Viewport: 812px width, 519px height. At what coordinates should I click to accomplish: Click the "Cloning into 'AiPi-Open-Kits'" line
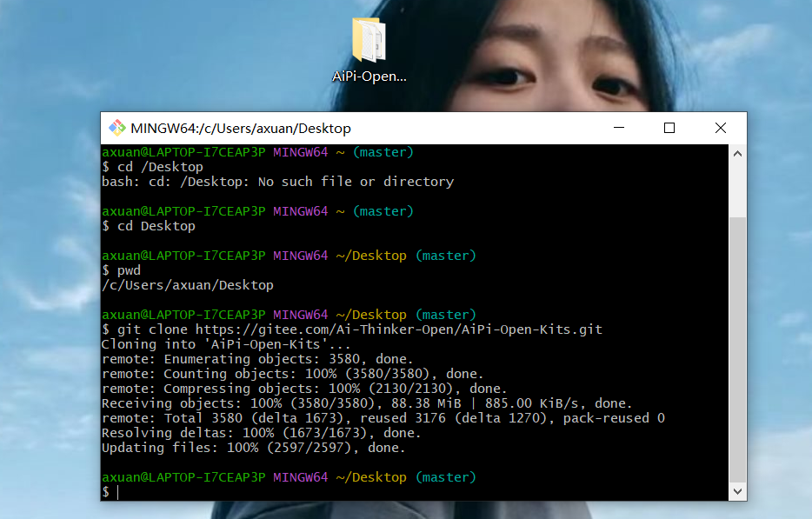pos(226,344)
